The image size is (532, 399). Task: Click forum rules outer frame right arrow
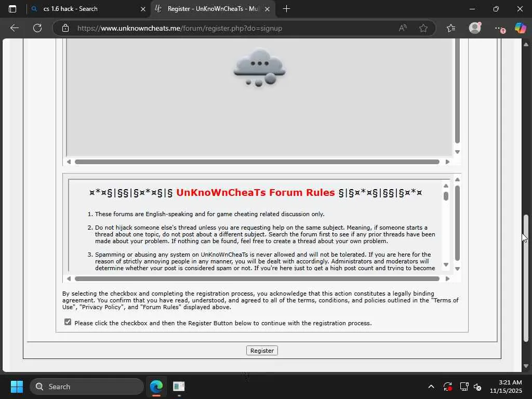click(x=447, y=278)
